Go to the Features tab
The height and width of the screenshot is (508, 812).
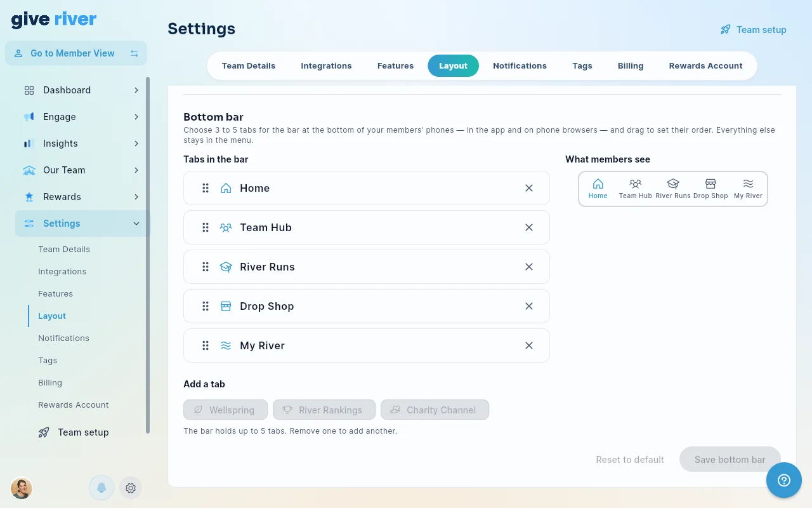(x=395, y=66)
